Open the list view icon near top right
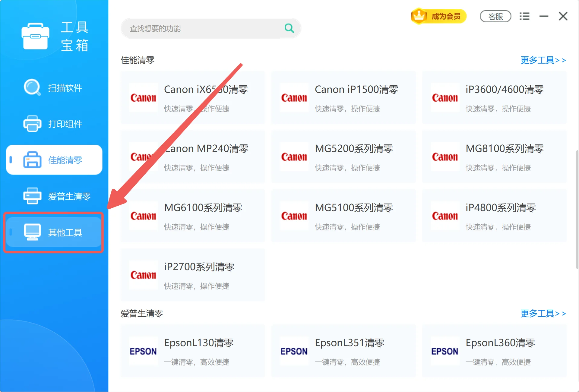Image resolution: width=579 pixels, height=392 pixels. pyautogui.click(x=525, y=16)
